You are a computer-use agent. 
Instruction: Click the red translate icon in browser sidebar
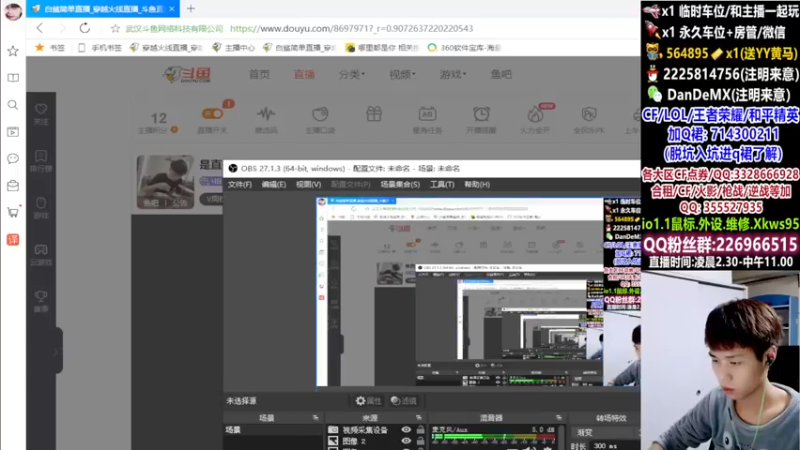click(13, 239)
